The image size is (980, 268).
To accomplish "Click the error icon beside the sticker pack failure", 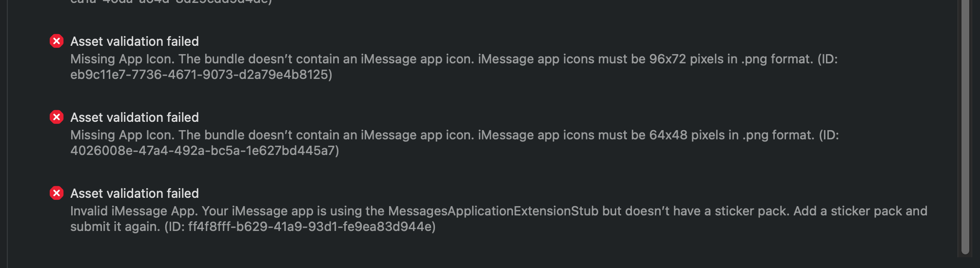I will (57, 193).
